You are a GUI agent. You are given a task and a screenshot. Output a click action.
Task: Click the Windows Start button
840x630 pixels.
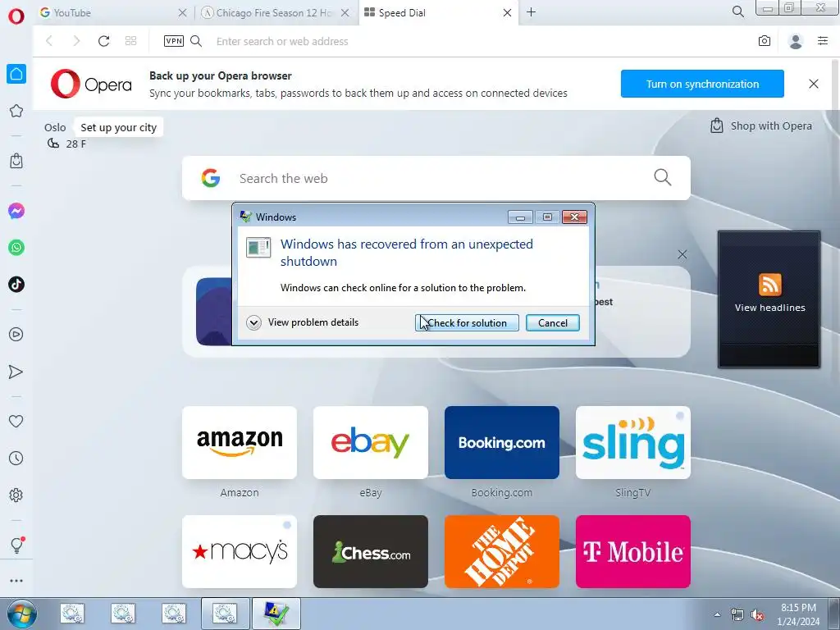(x=22, y=614)
